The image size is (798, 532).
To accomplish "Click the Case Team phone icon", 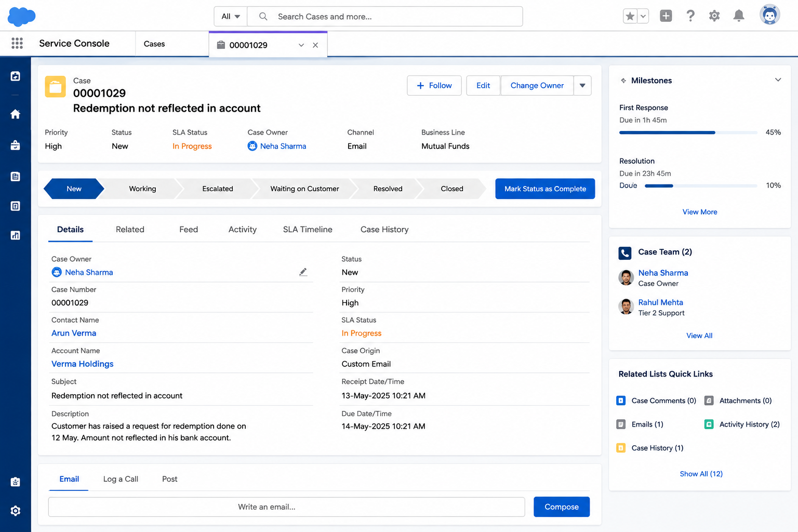I will [x=625, y=253].
